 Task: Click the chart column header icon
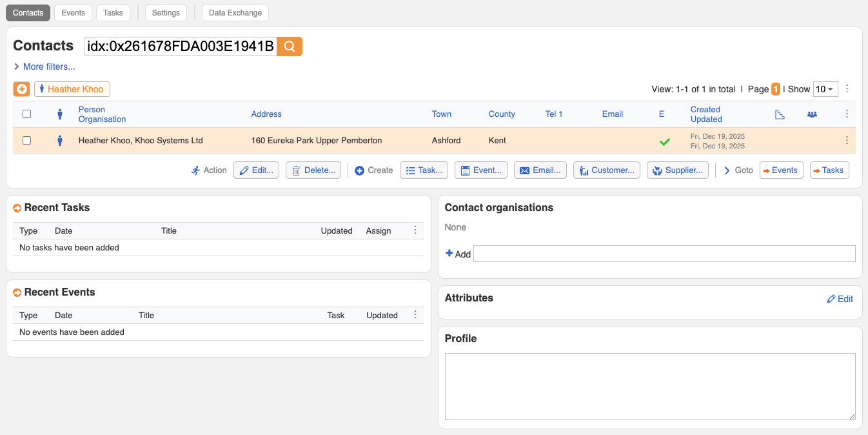(x=780, y=114)
